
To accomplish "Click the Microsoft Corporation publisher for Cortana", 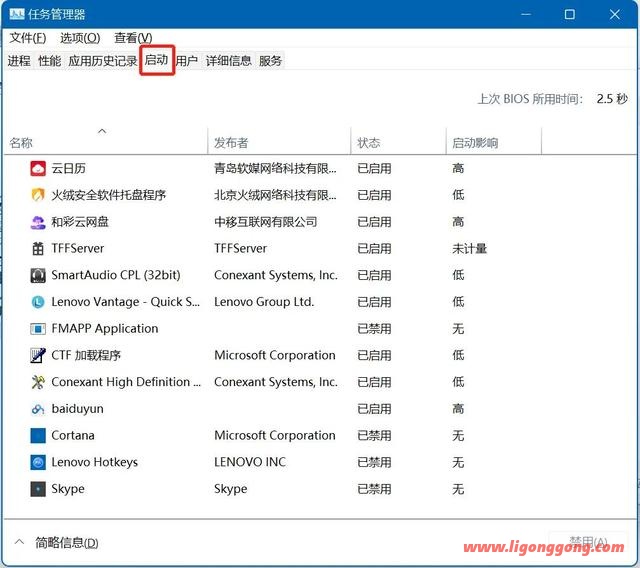I will pyautogui.click(x=275, y=435).
